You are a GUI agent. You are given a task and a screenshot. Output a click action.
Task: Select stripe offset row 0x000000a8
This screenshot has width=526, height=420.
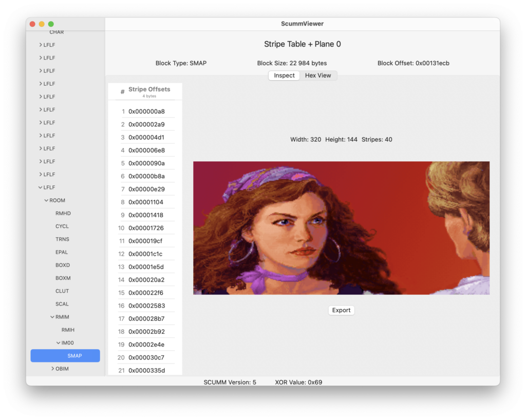pos(146,111)
